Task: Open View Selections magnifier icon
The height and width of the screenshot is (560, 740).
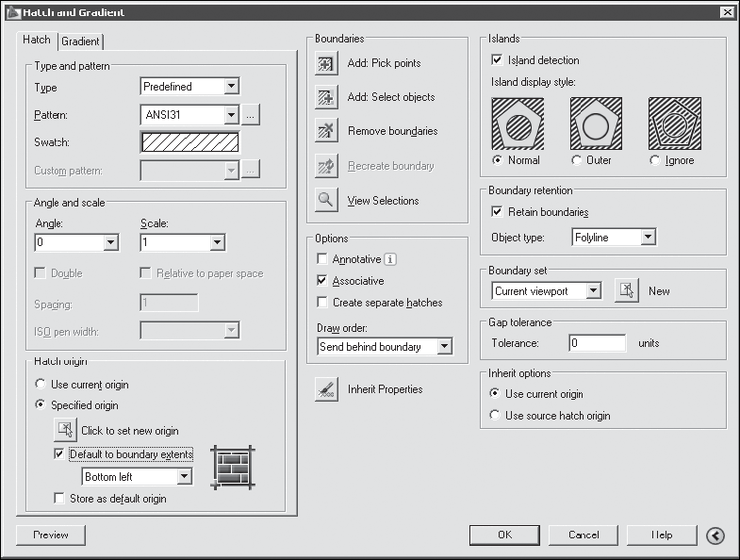Action: point(326,200)
